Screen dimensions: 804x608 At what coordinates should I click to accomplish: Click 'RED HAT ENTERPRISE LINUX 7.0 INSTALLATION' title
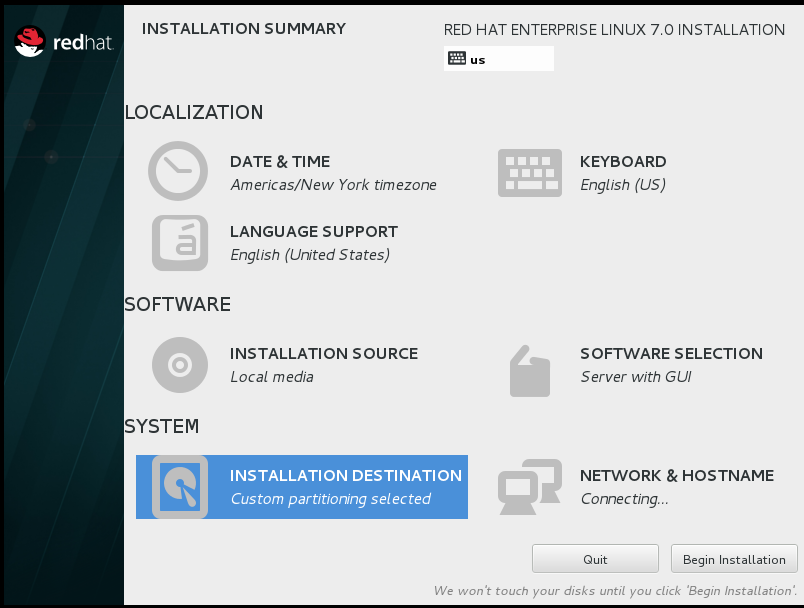tap(614, 30)
